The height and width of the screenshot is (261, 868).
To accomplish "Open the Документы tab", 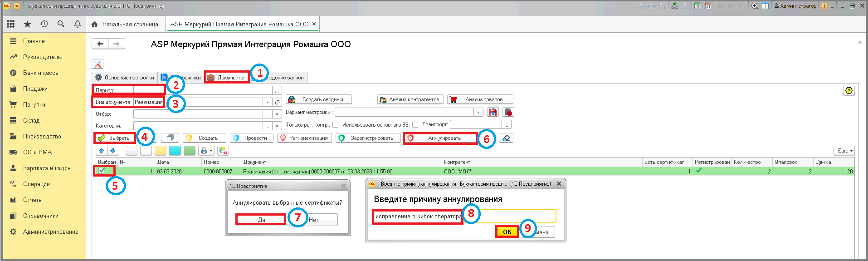I will [x=226, y=78].
